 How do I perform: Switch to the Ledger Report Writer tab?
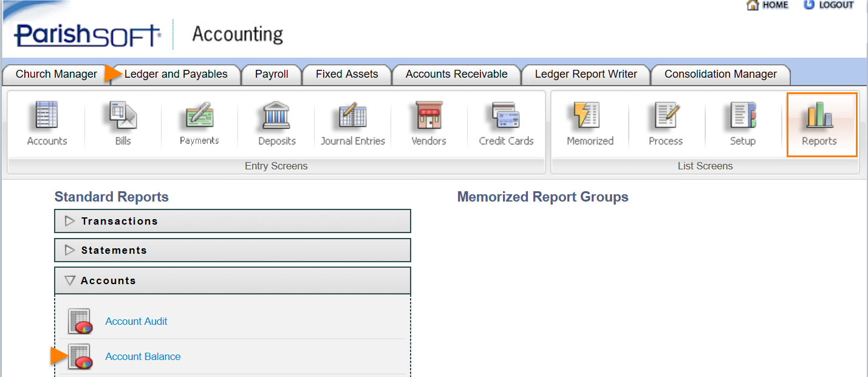click(586, 74)
